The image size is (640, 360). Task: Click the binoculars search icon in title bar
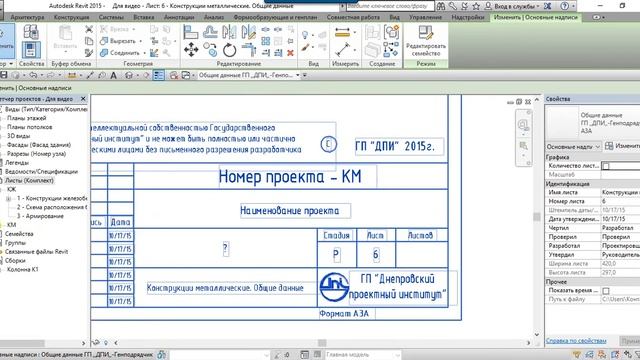tap(441, 6)
